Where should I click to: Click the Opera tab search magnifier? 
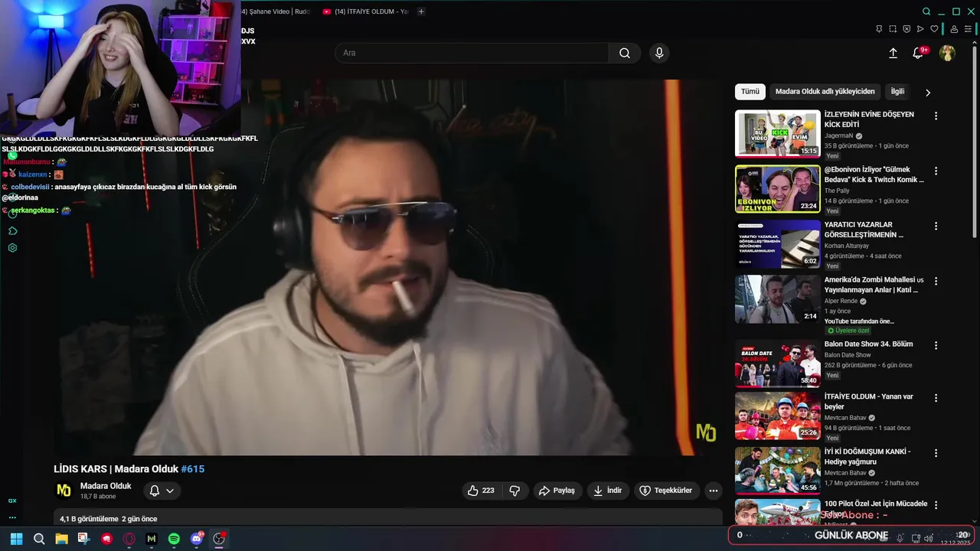coord(926,11)
